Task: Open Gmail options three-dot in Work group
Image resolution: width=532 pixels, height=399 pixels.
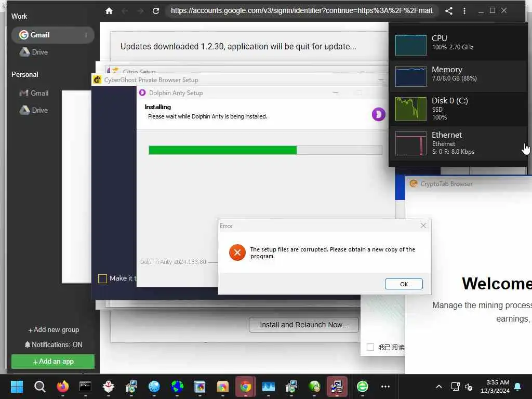Action: point(86,35)
